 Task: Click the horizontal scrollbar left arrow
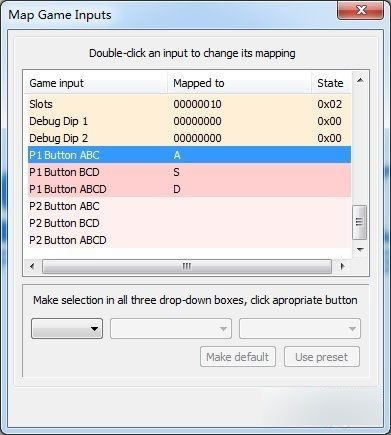coord(32,266)
